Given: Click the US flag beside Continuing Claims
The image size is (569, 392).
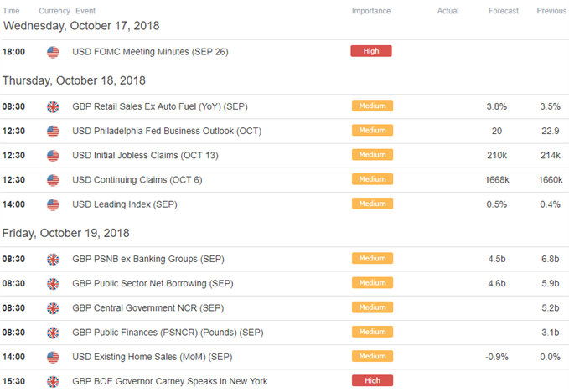Looking at the screenshot, I should pos(53,180).
